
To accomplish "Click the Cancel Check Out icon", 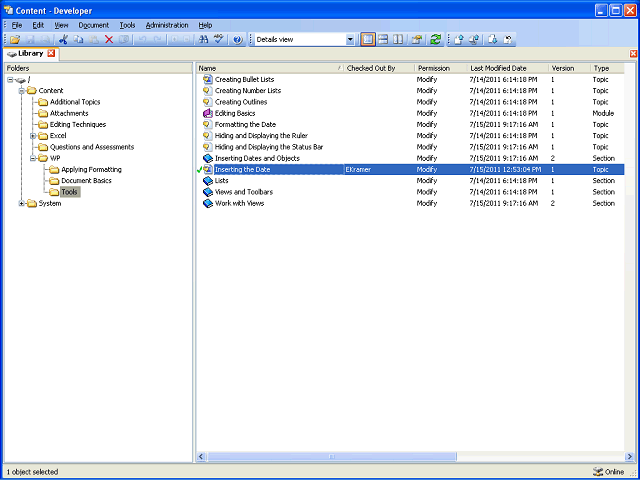I will pos(508,40).
